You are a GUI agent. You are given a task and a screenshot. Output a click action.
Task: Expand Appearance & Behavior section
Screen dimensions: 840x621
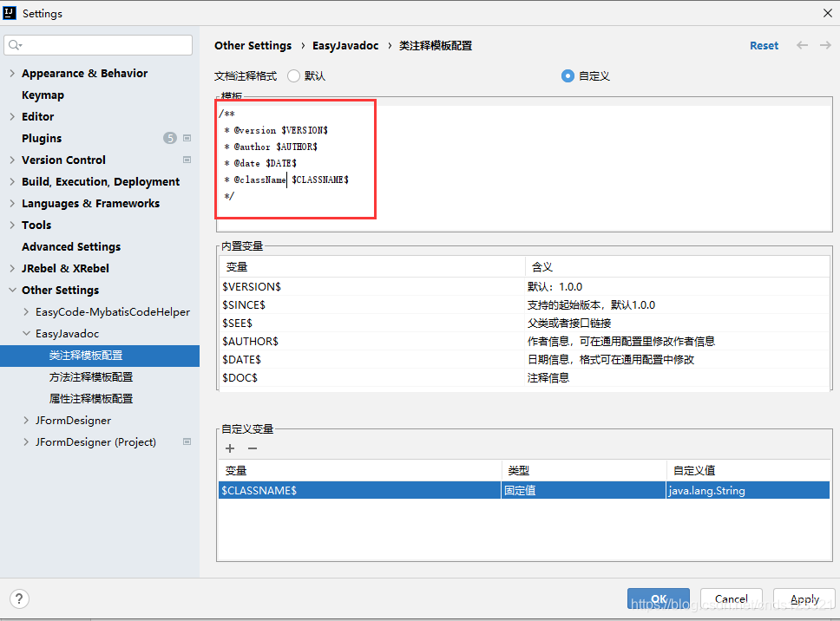point(12,74)
